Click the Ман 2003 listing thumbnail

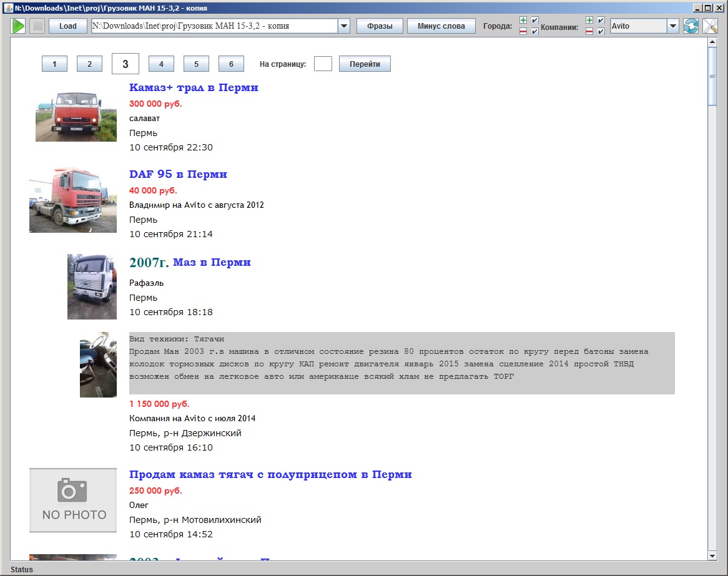click(x=98, y=364)
